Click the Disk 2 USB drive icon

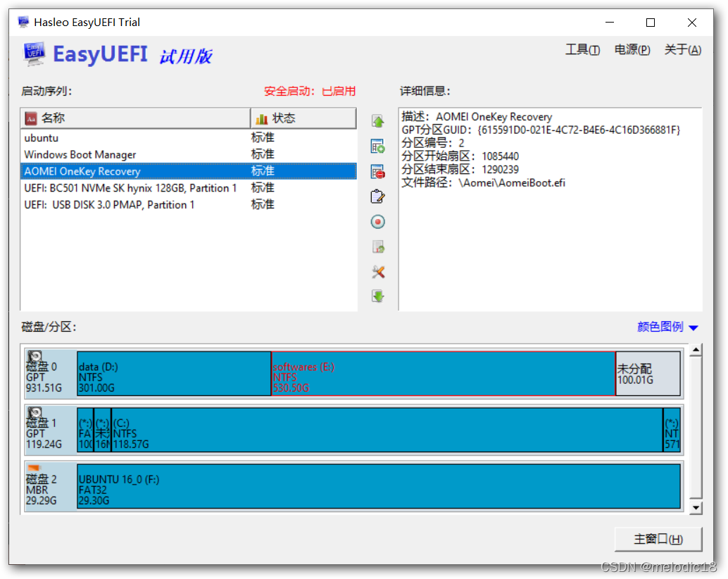tap(34, 468)
